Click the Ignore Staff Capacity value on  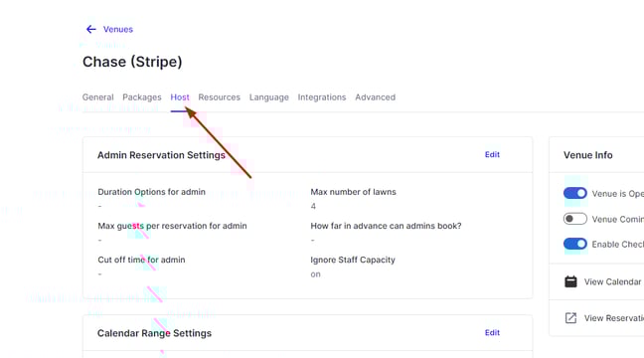click(x=315, y=274)
